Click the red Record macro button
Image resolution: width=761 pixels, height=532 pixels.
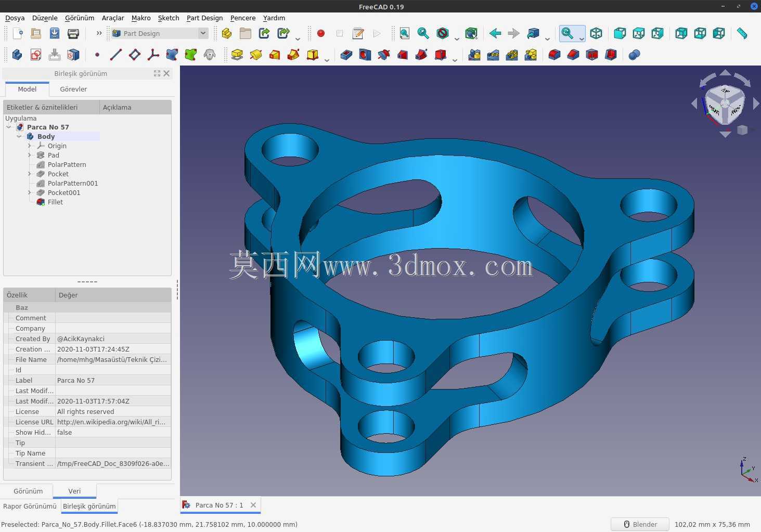pyautogui.click(x=321, y=34)
